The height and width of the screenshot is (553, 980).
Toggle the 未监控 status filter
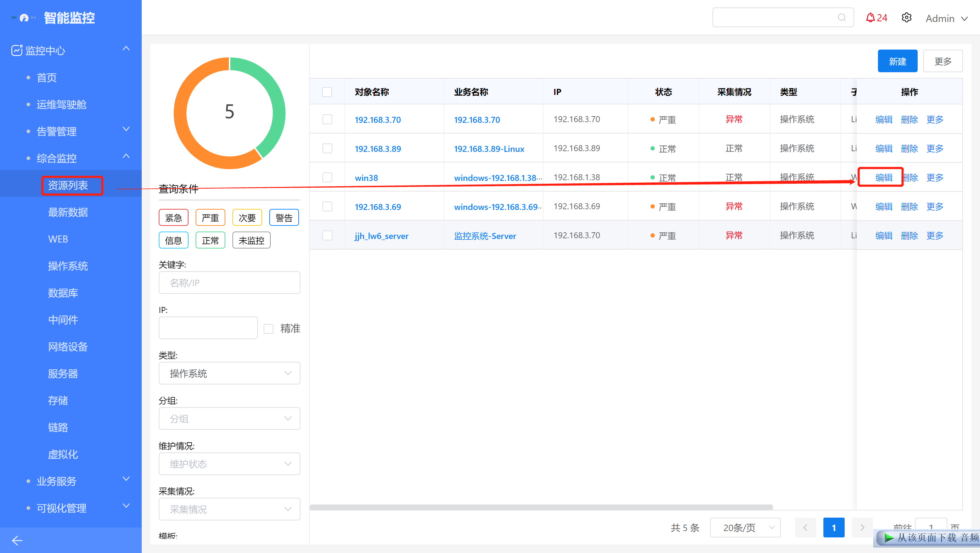pyautogui.click(x=252, y=240)
